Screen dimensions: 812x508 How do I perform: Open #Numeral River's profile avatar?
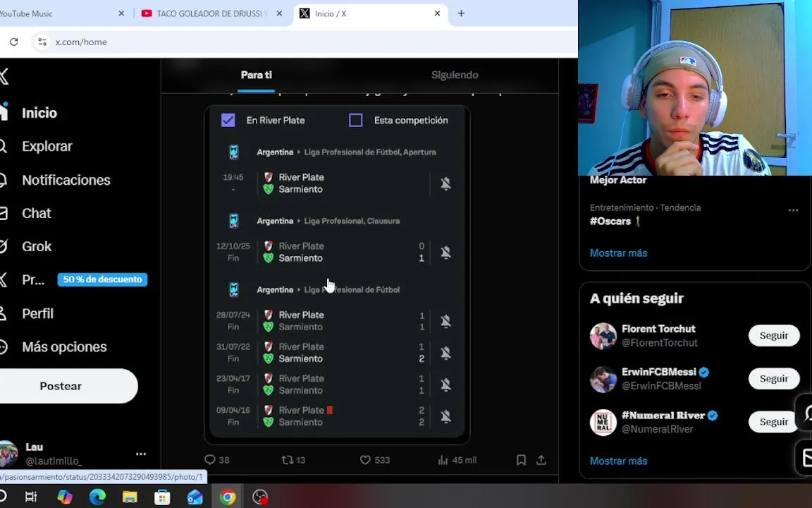[603, 422]
